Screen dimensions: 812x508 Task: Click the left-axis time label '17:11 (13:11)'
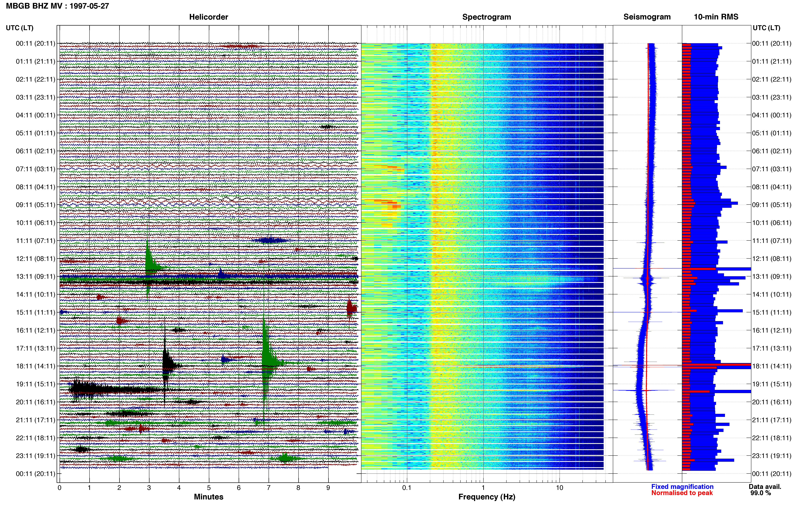point(35,348)
